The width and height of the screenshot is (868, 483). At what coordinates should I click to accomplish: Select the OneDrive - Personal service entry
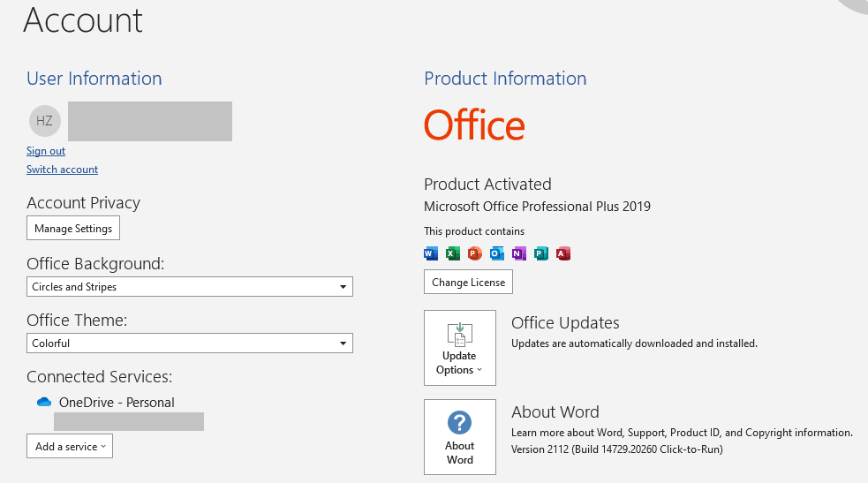tap(117, 403)
